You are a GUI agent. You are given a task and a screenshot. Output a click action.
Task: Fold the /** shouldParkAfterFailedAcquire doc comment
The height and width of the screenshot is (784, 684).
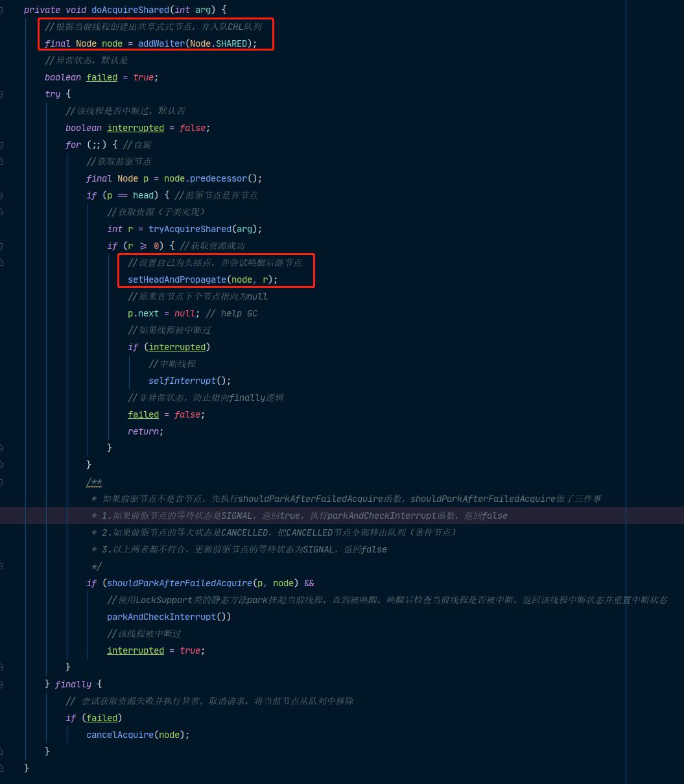click(x=1, y=482)
